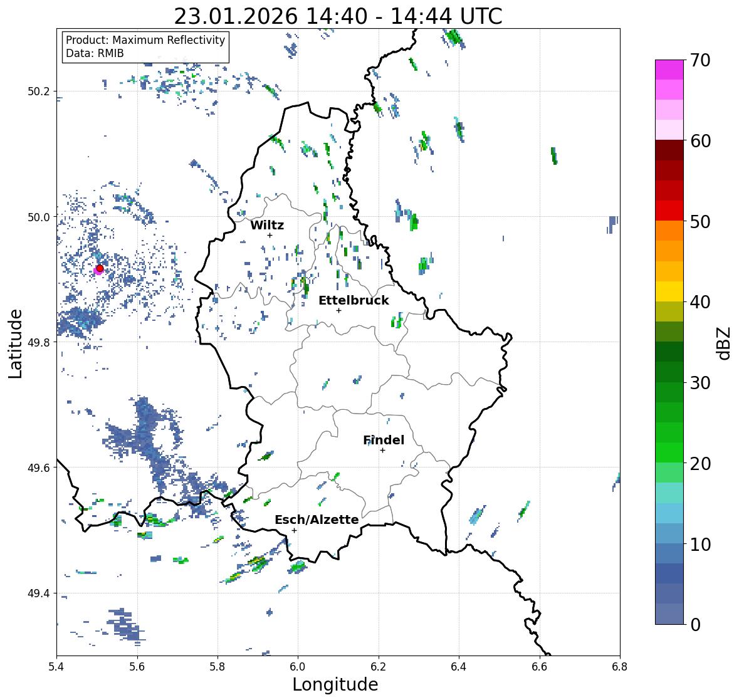Screen dimensions: 739x700
Task: Click the 'Product: Maximum Reflectivity' text
Action: (145, 40)
